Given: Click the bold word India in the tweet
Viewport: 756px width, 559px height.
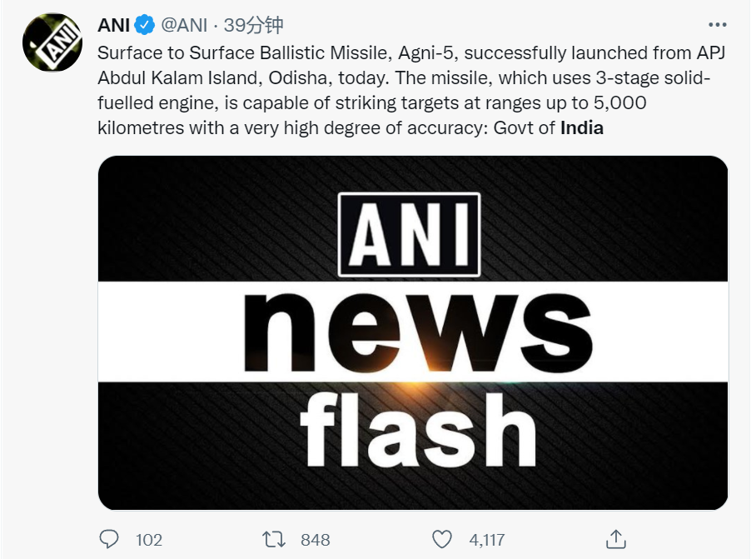Looking at the screenshot, I should click(581, 128).
